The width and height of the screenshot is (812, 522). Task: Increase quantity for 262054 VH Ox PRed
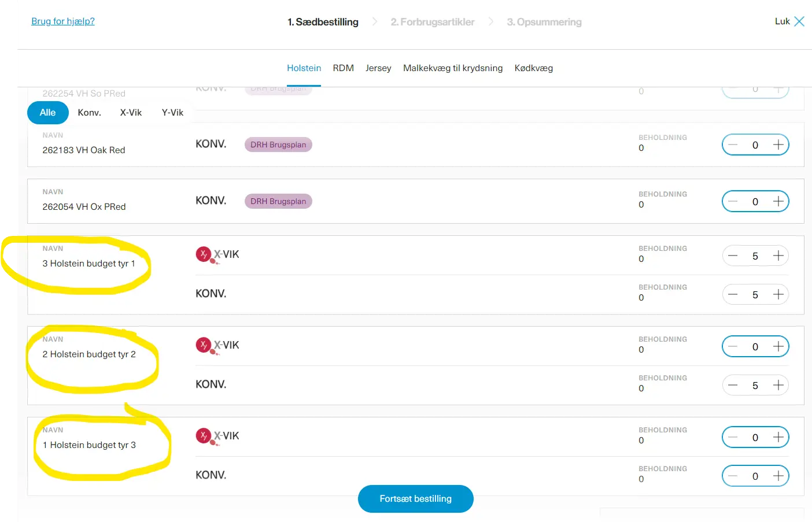tap(778, 201)
